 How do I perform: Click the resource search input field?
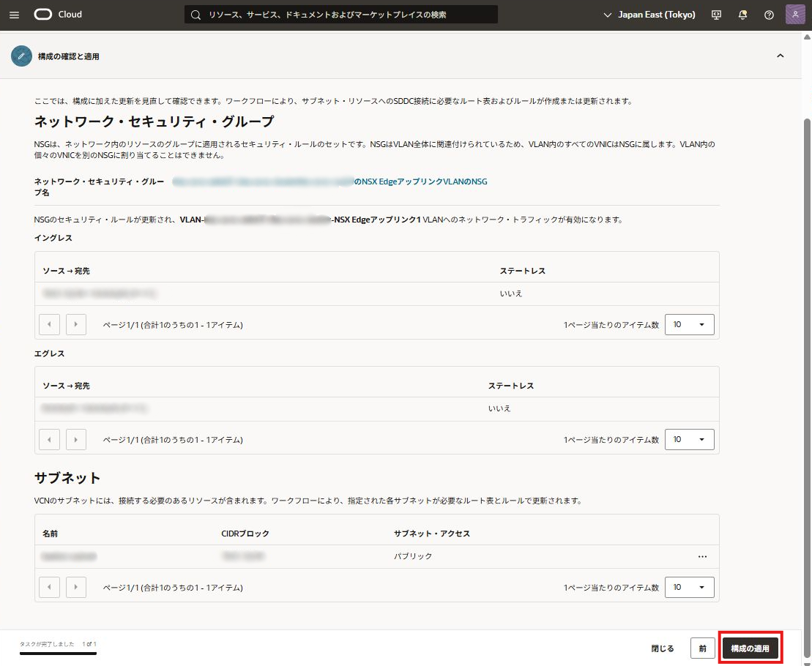pos(340,15)
